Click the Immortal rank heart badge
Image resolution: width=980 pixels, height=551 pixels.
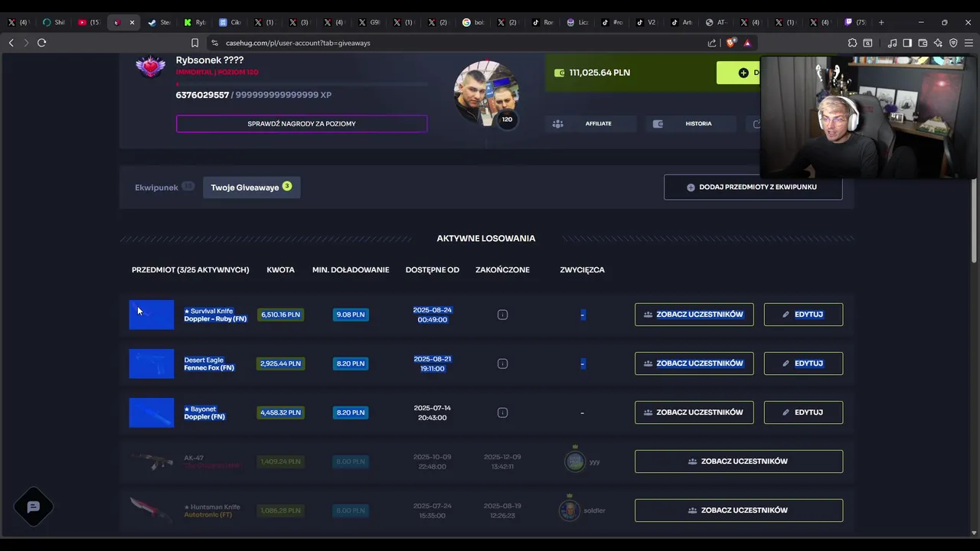[x=150, y=67]
